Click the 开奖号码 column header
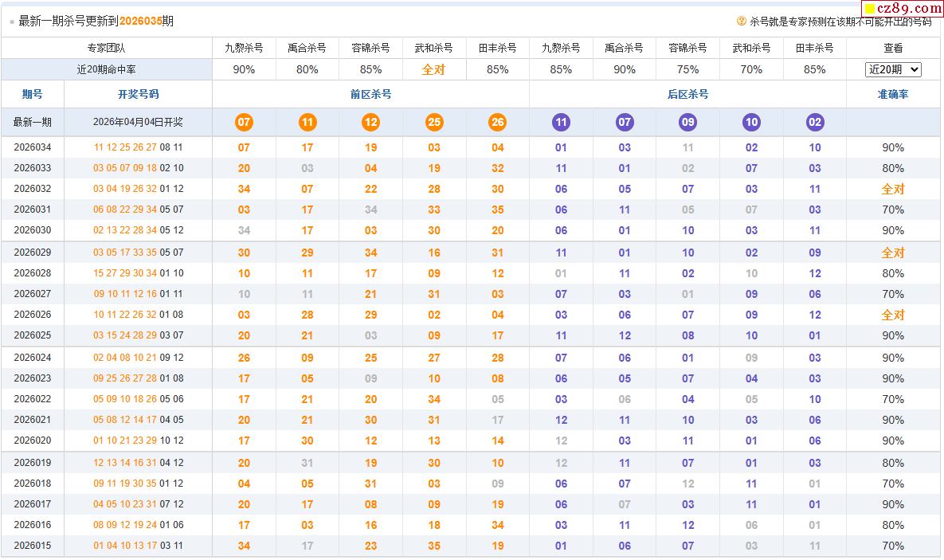 point(138,94)
